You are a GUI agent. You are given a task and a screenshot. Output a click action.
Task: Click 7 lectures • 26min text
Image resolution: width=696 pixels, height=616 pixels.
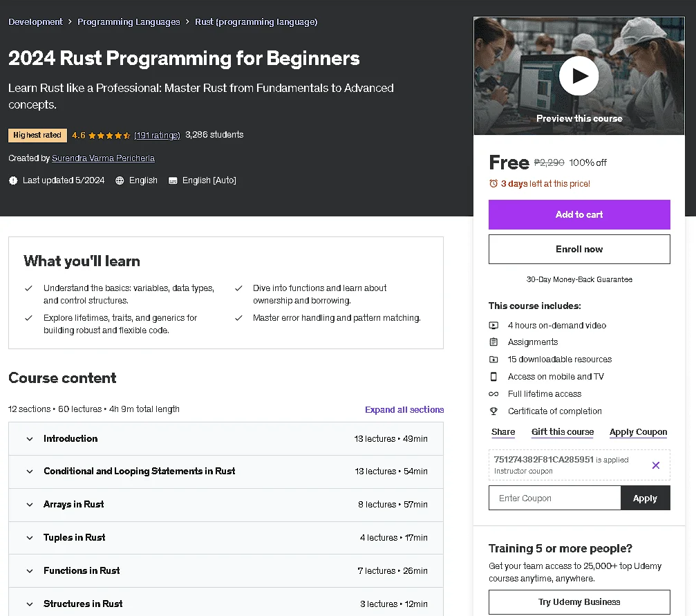click(393, 570)
